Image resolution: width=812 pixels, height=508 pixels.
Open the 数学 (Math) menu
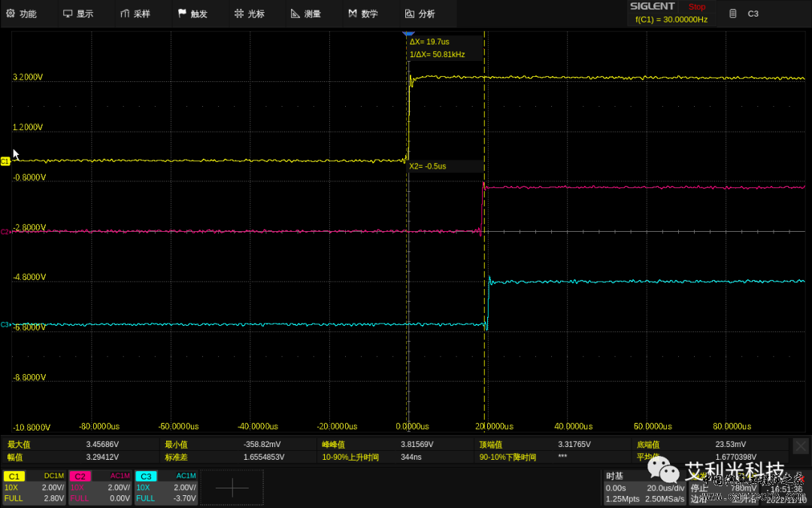(x=362, y=14)
